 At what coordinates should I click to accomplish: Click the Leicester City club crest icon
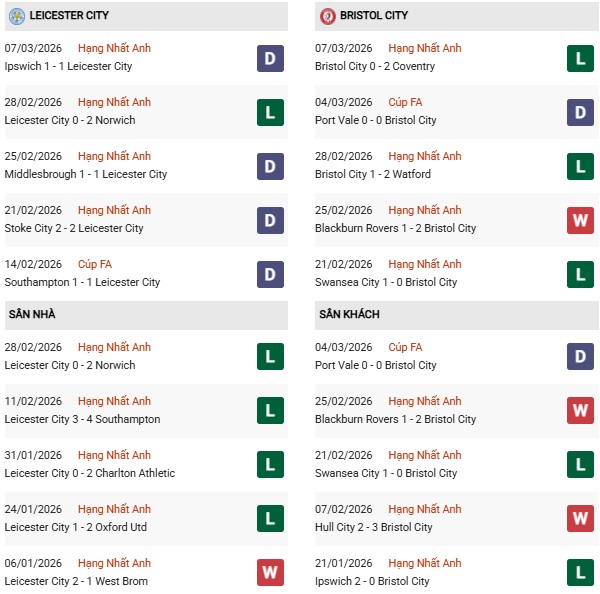click(17, 16)
